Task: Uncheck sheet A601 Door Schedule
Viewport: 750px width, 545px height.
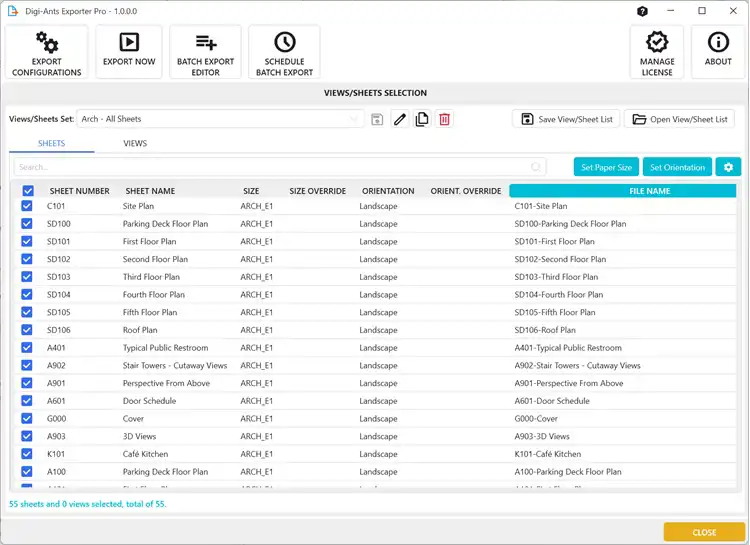Action: 27,401
